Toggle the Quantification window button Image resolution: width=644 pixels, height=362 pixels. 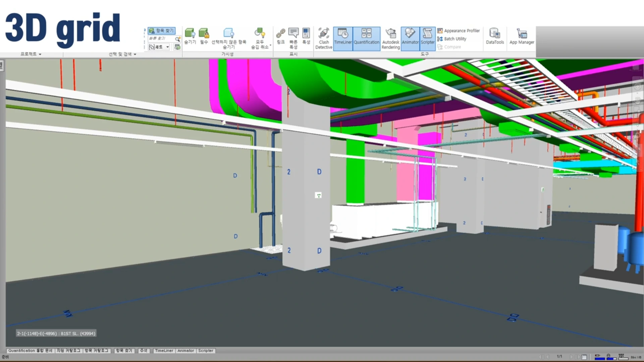click(366, 39)
